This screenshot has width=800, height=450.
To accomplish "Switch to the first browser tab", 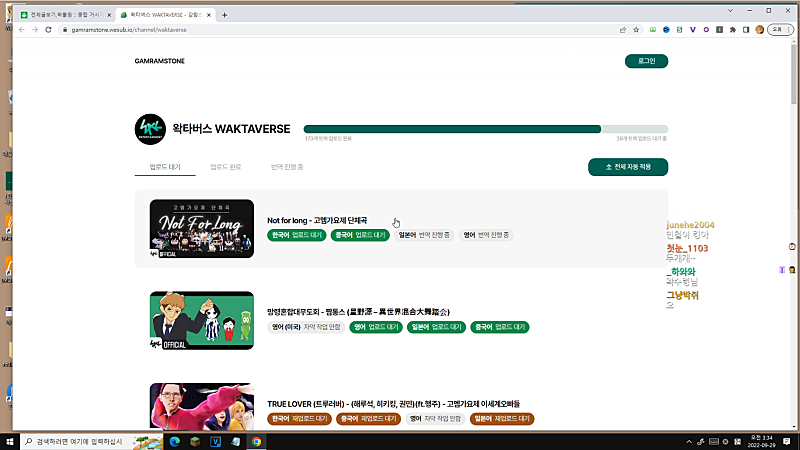I will coord(65,15).
